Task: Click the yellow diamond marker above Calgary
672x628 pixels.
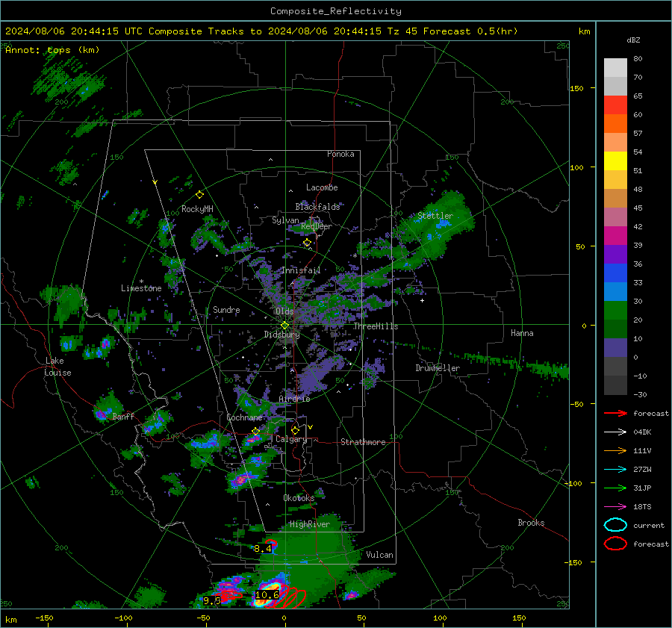Action: pyautogui.click(x=295, y=430)
